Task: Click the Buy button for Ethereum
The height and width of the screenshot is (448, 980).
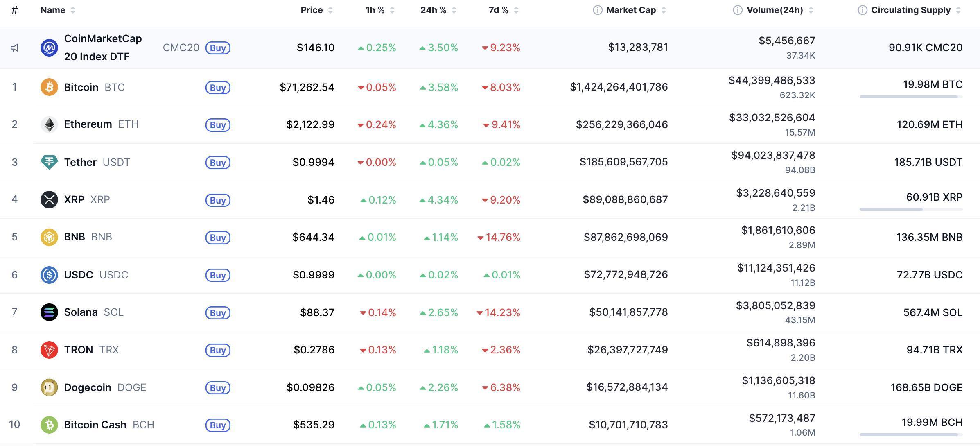Action: pos(218,124)
